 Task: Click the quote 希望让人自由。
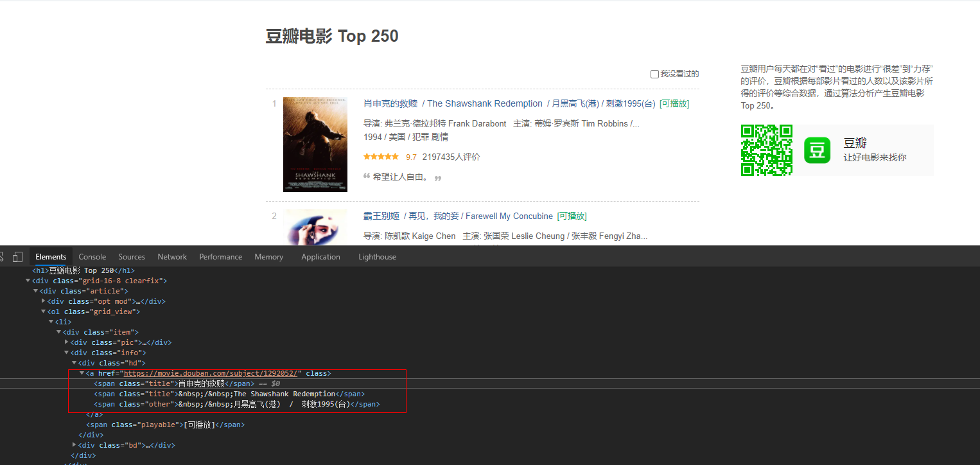(x=401, y=177)
